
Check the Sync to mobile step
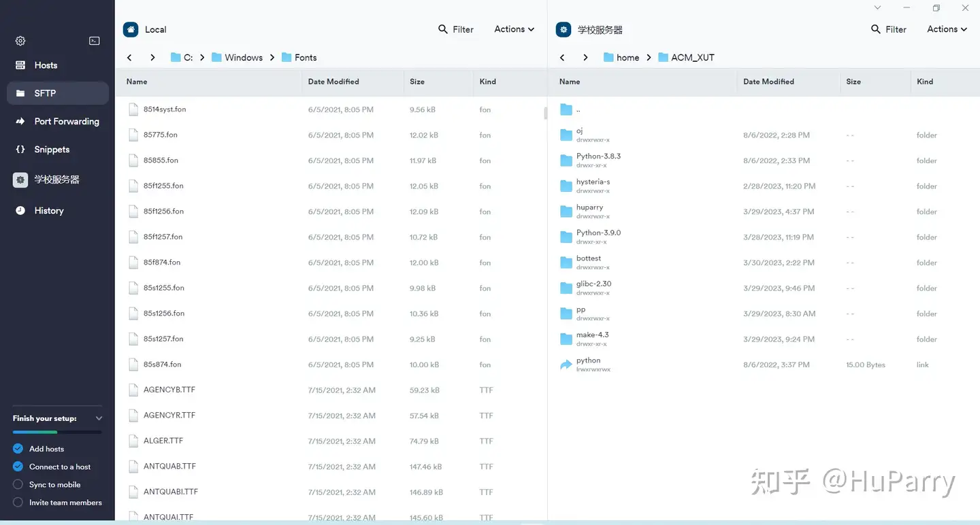point(18,485)
